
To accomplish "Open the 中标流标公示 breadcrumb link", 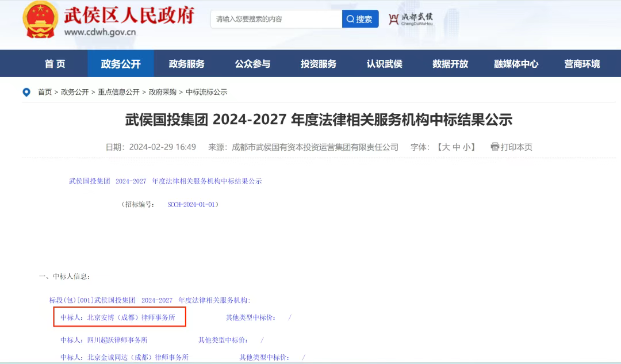I will [206, 92].
